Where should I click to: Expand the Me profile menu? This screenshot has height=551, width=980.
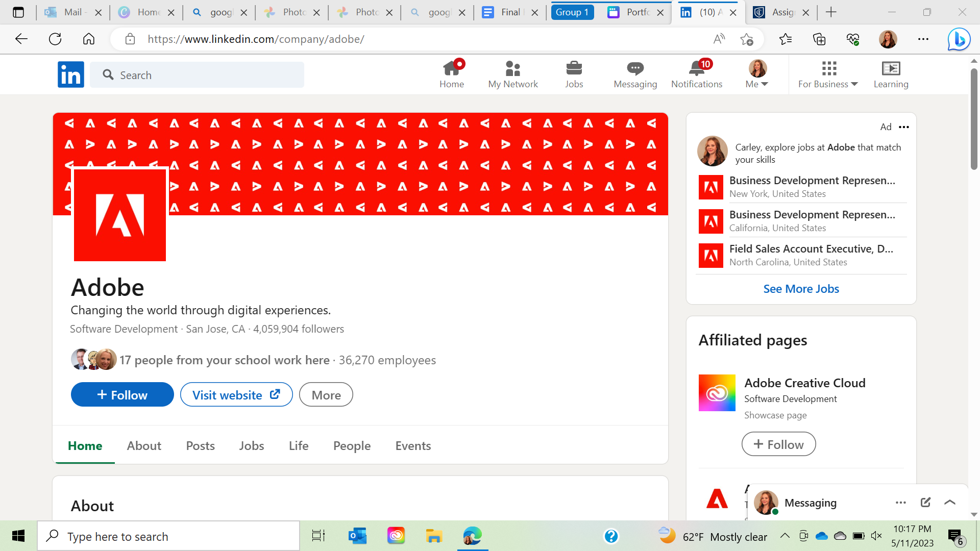(x=757, y=74)
